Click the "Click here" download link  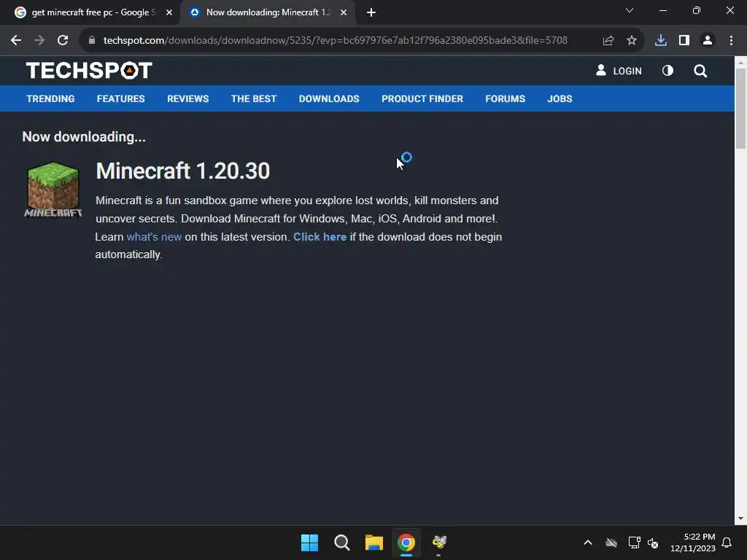[320, 237]
